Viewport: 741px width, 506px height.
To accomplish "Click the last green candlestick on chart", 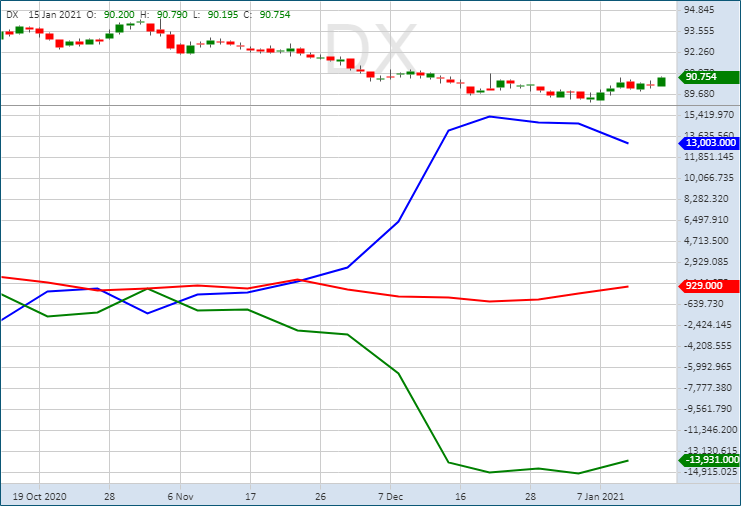I will tap(661, 82).
